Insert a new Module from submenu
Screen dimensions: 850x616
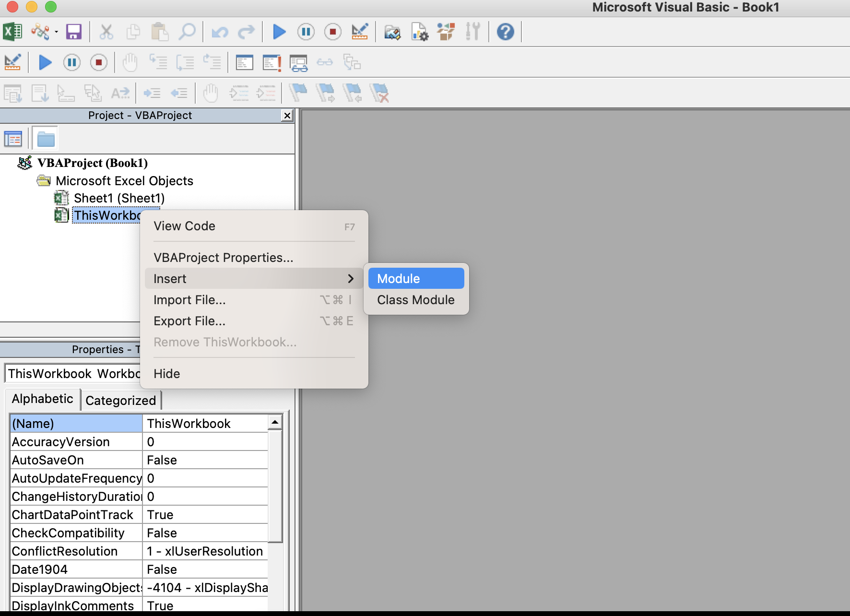coord(416,279)
